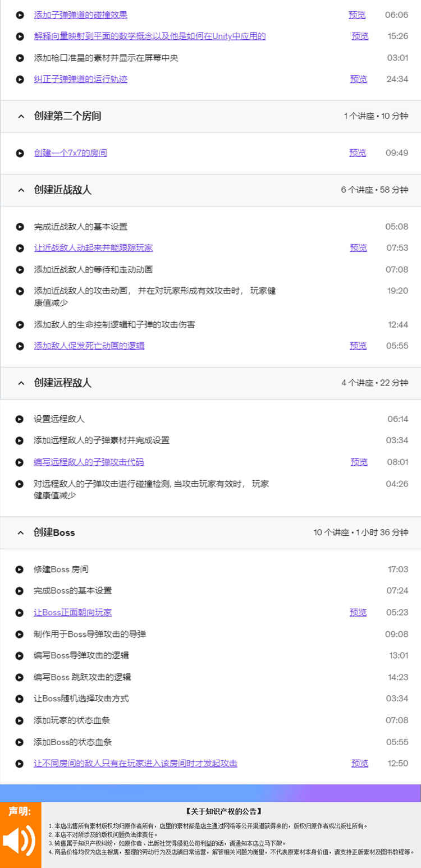Open lecture 添加子弹弹道的碰撞效果
Screen dimensions: 421x868
click(81, 15)
